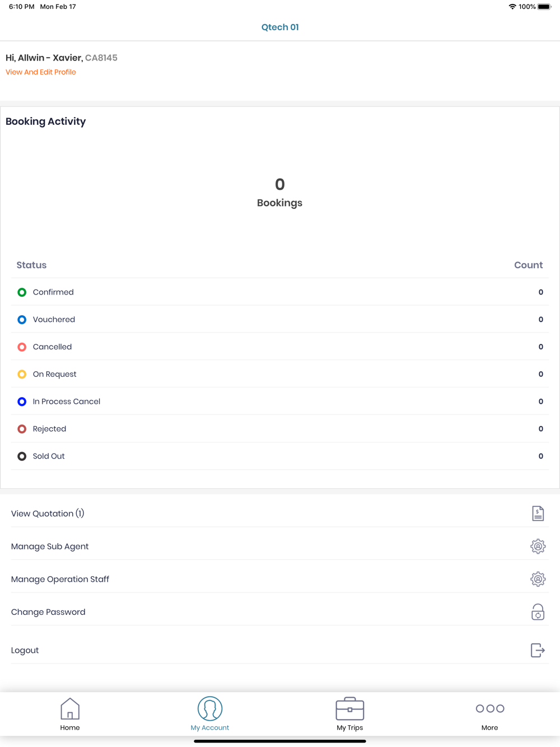The width and height of the screenshot is (560, 747).
Task: Tap the battery indicator in status bar
Action: coord(544,7)
